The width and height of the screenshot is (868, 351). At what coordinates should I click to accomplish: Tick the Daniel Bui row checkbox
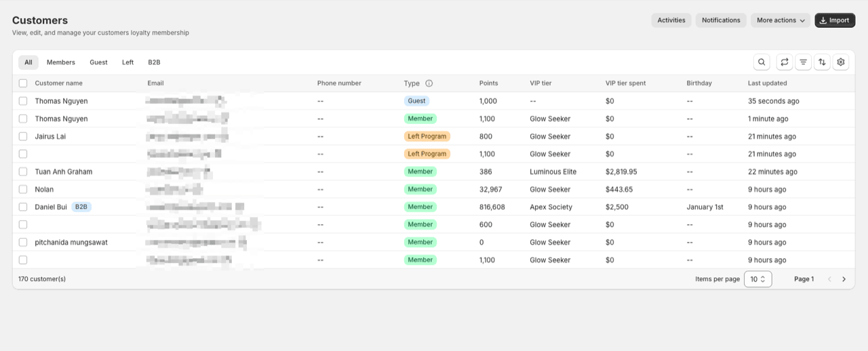[23, 207]
